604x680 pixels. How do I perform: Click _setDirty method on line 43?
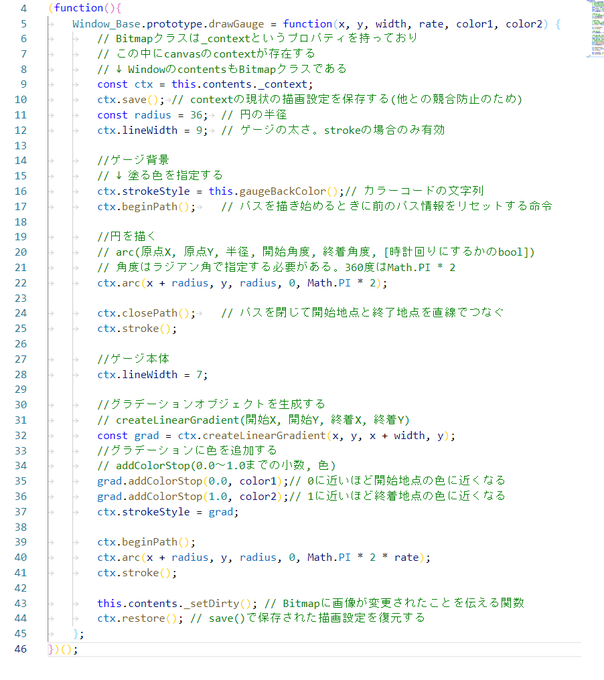(x=212, y=603)
